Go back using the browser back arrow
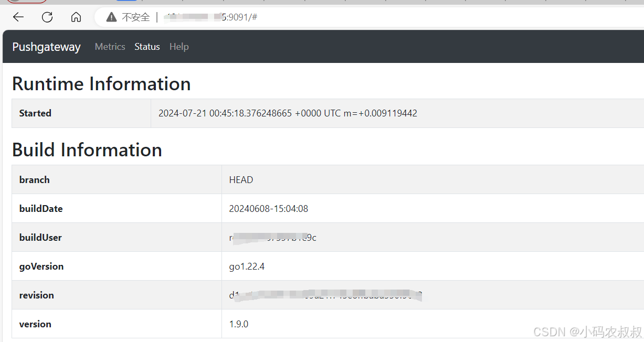644x342 pixels. coord(18,17)
